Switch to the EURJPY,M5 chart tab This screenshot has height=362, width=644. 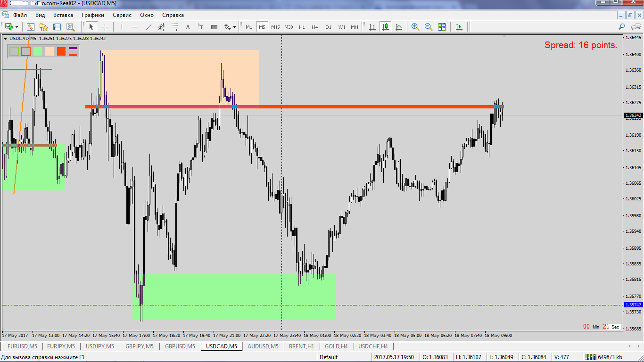pos(61,346)
